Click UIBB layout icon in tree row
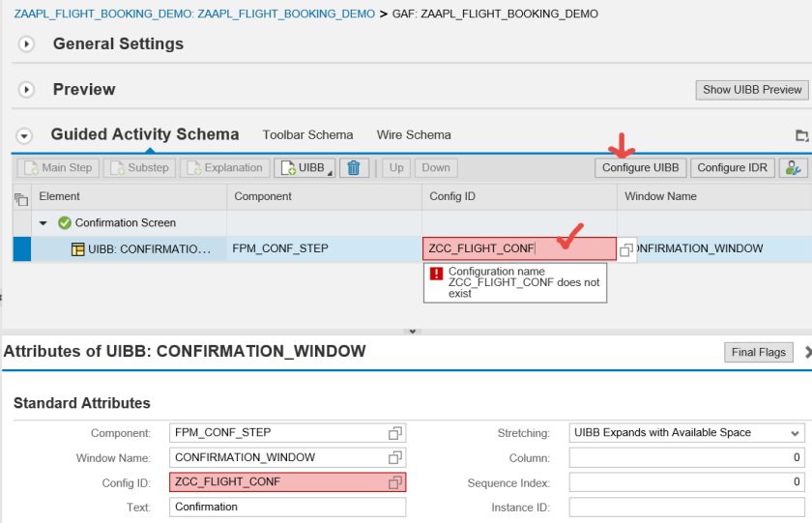This screenshot has height=523, width=812. pos(77,249)
